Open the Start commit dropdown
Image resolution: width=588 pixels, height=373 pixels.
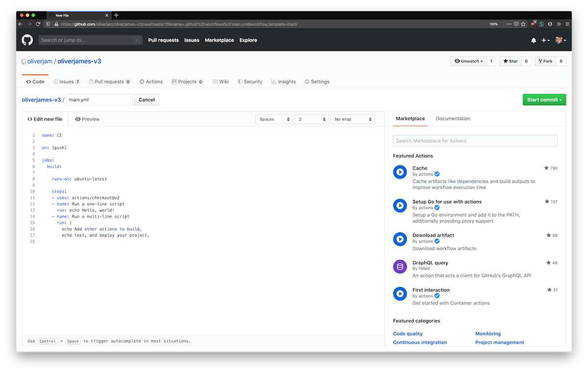[544, 100]
